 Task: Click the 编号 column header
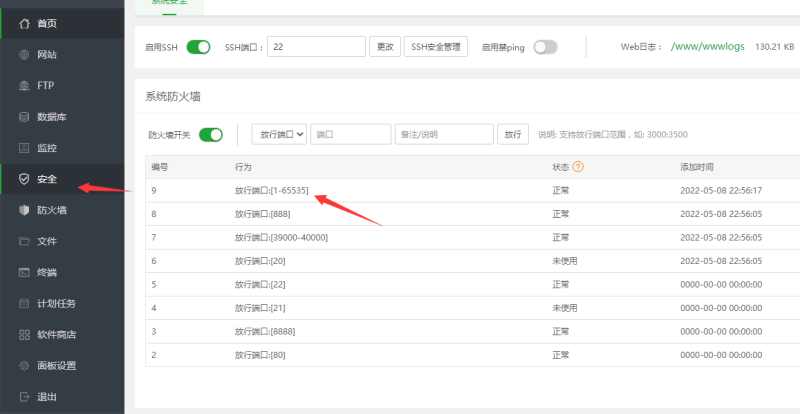coord(160,167)
